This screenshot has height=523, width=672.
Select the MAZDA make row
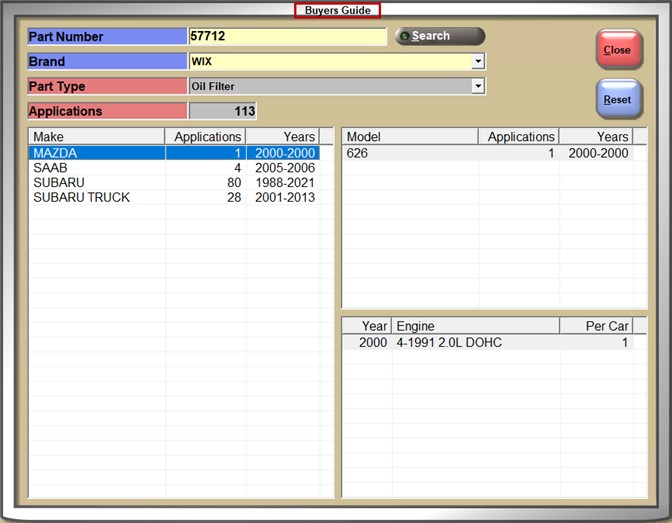tap(96, 153)
